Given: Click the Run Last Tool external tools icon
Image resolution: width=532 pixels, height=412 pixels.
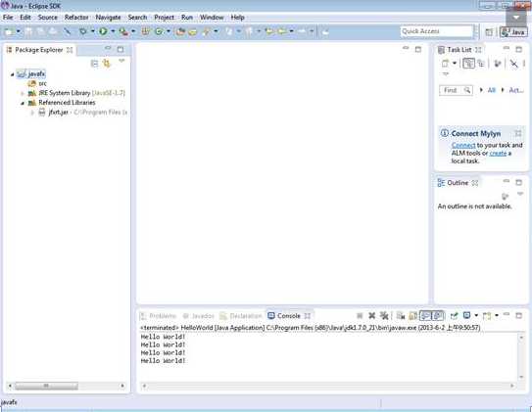Looking at the screenshot, I should 123,31.
